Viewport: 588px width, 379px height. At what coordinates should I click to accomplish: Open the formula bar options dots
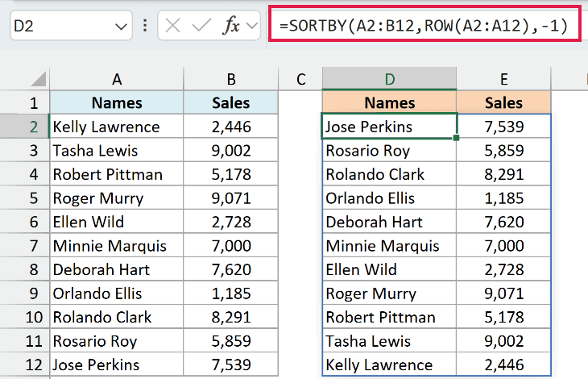pyautogui.click(x=145, y=26)
